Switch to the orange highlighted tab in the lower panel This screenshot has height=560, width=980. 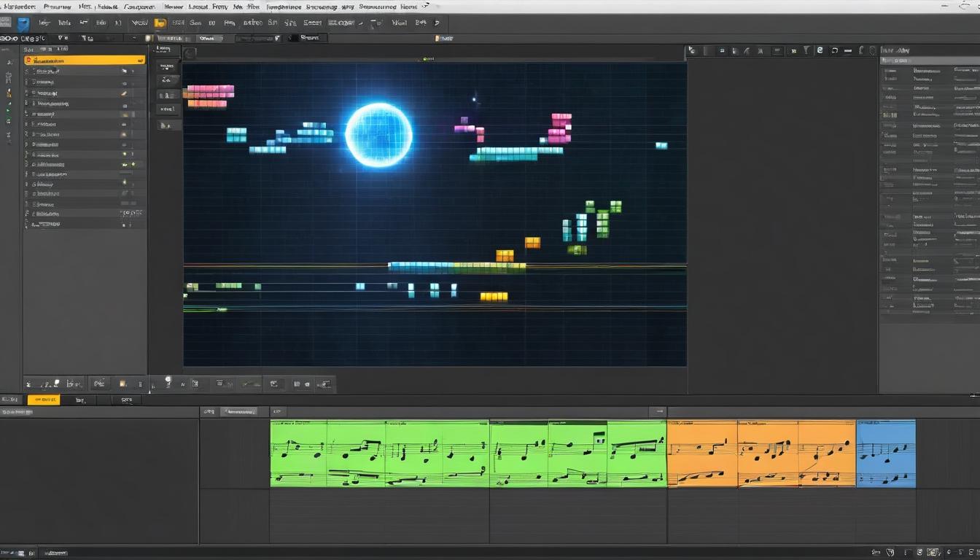point(44,400)
